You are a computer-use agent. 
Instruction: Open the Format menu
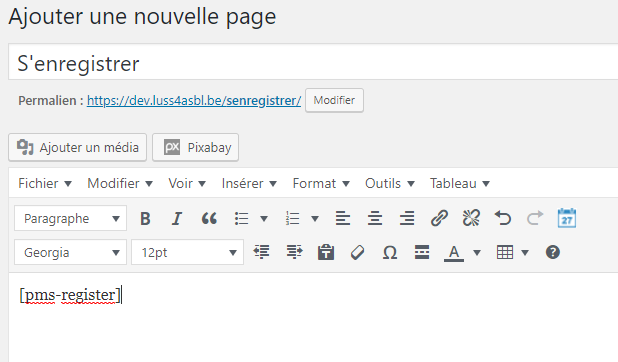pos(321,183)
